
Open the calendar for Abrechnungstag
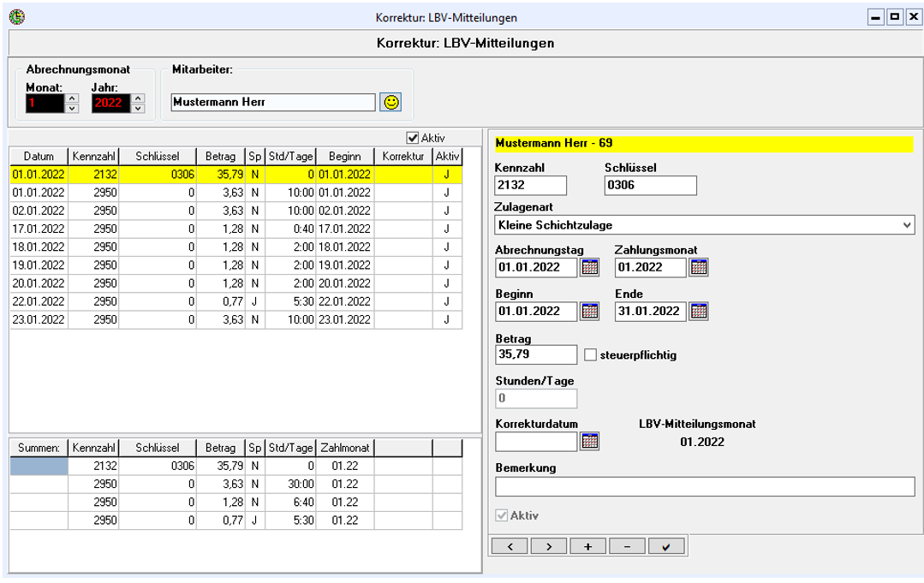coord(590,267)
